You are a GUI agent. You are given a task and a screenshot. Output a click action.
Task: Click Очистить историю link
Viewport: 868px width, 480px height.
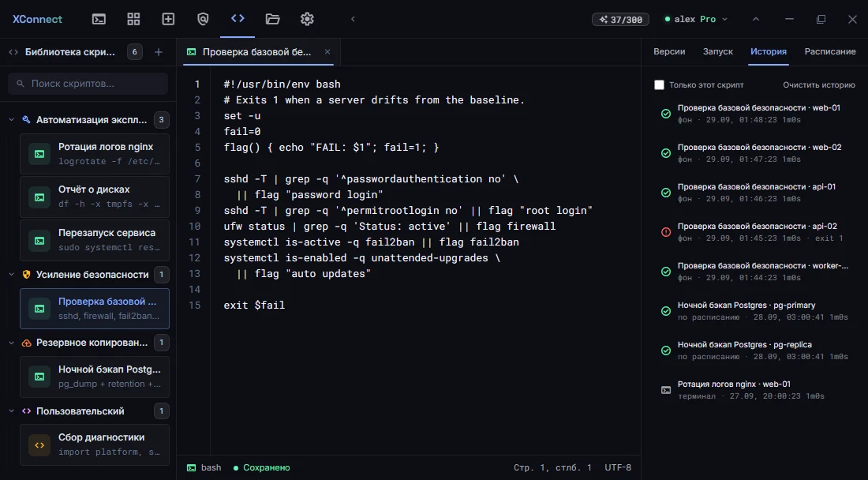point(819,85)
